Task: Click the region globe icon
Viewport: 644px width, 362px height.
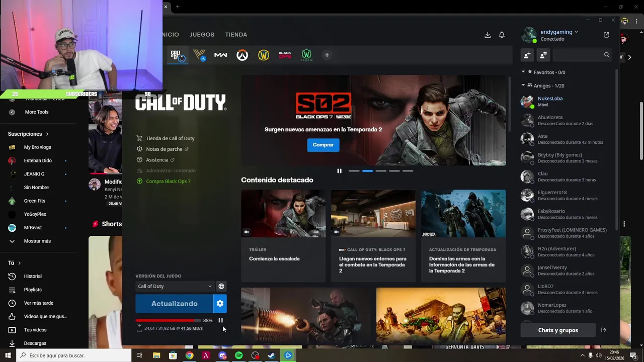Action: tap(221, 286)
